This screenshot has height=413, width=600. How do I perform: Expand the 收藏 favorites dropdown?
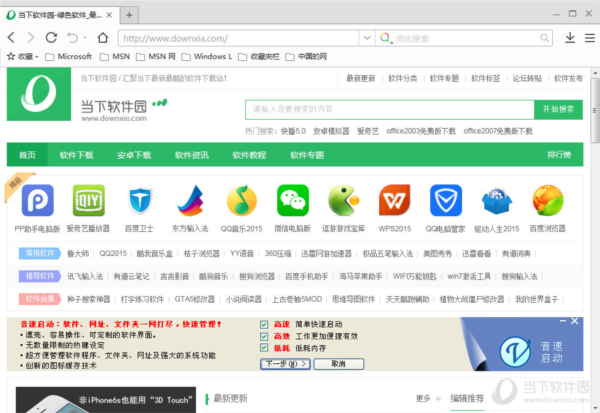click(37, 57)
